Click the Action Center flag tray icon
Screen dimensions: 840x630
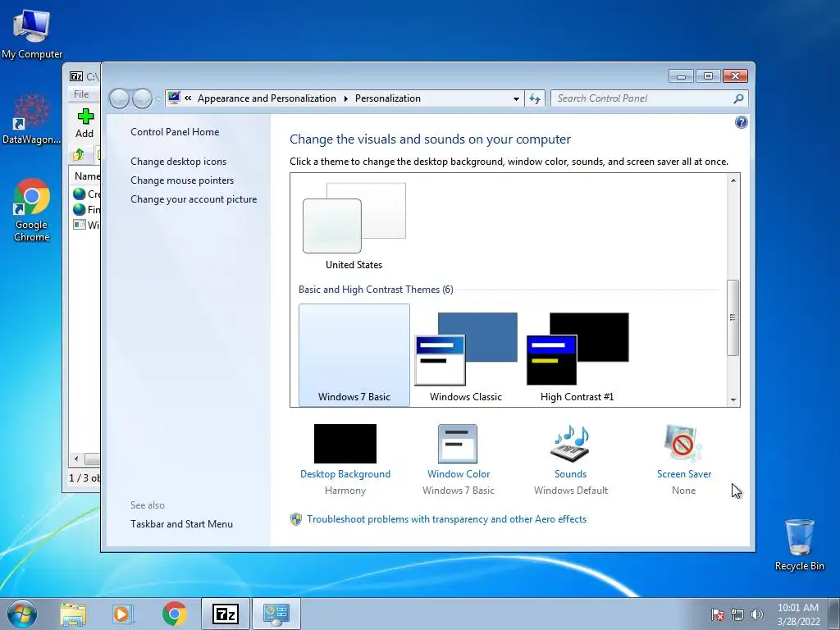pyautogui.click(x=717, y=614)
